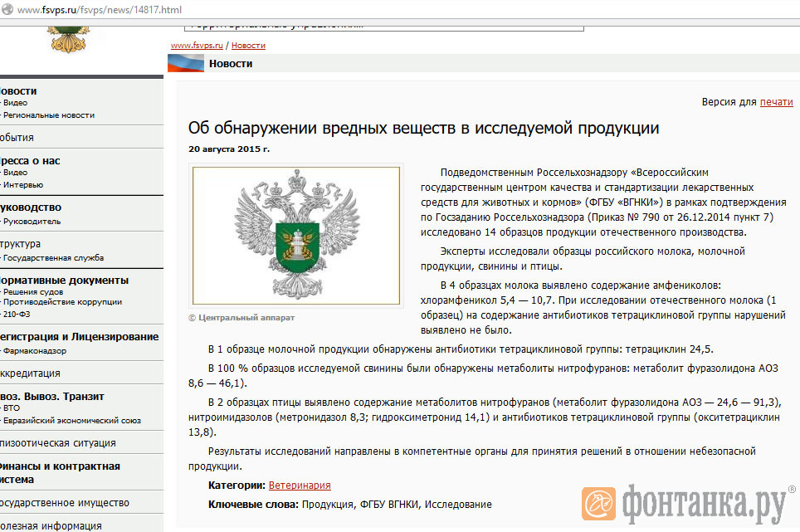This screenshot has height=532, width=800.
Task: Open Новости section in sidebar menu
Action: tap(18, 91)
